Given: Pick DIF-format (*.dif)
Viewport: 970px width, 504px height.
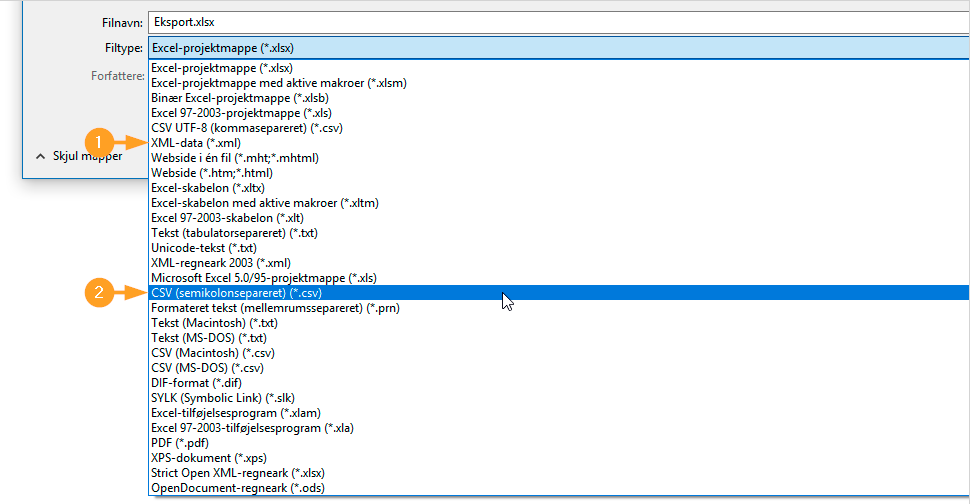Looking at the screenshot, I should [559, 383].
